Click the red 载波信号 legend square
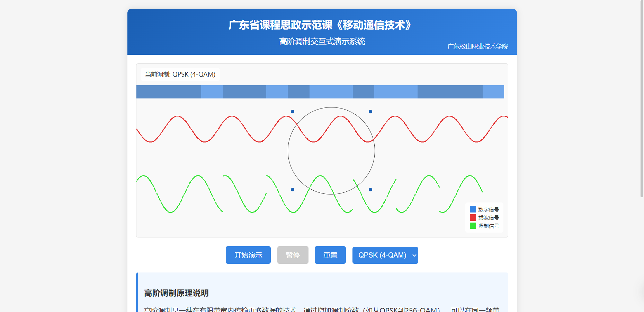This screenshot has width=644, height=312. pyautogui.click(x=473, y=218)
